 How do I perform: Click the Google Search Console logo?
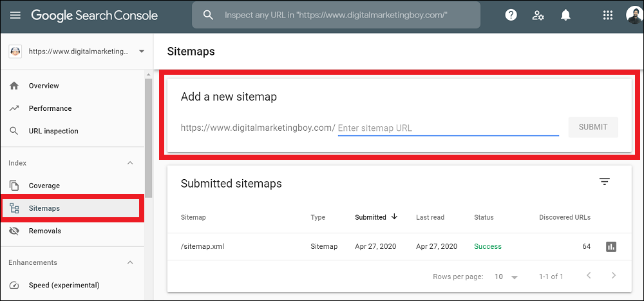point(95,15)
